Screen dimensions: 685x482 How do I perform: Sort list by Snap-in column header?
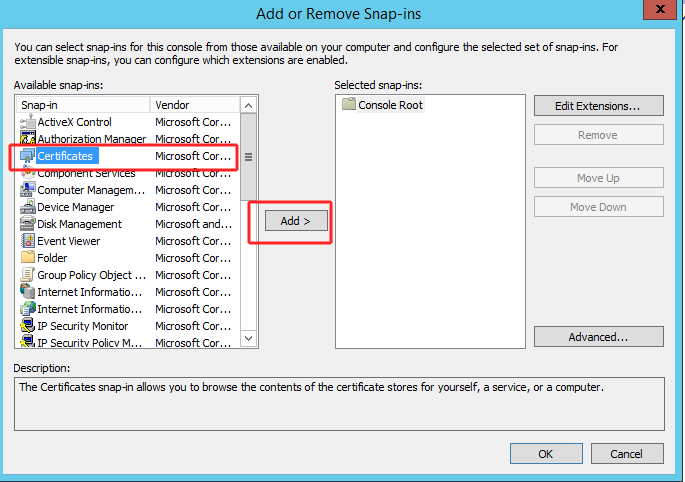click(84, 105)
